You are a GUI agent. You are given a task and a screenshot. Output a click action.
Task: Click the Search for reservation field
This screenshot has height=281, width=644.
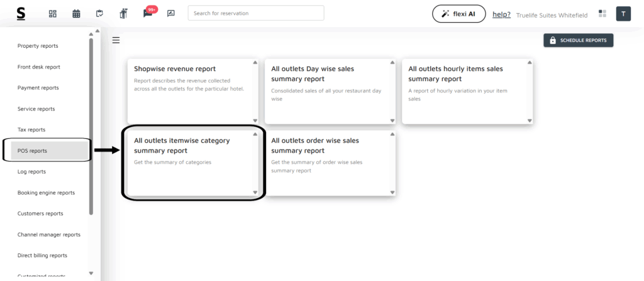(256, 13)
